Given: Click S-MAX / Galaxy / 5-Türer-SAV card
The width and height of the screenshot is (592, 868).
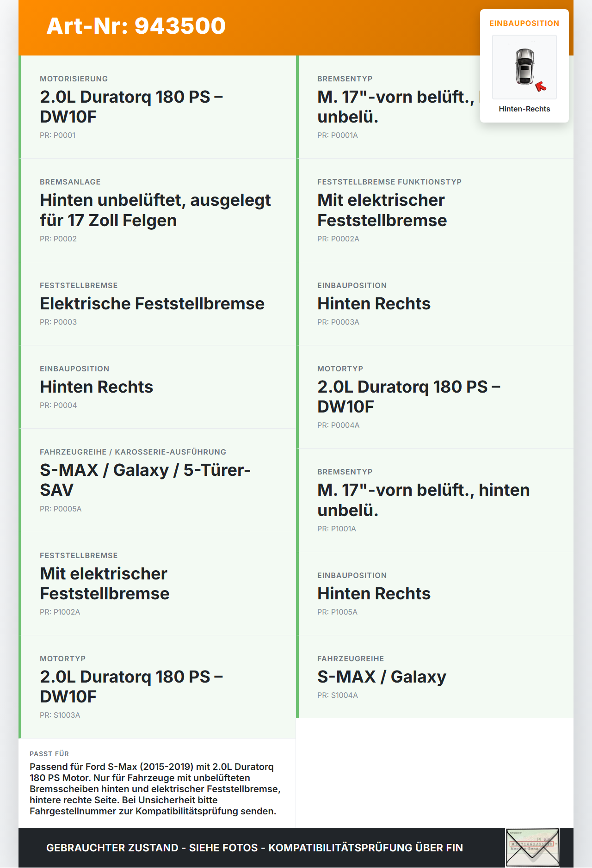Looking at the screenshot, I should click(157, 480).
